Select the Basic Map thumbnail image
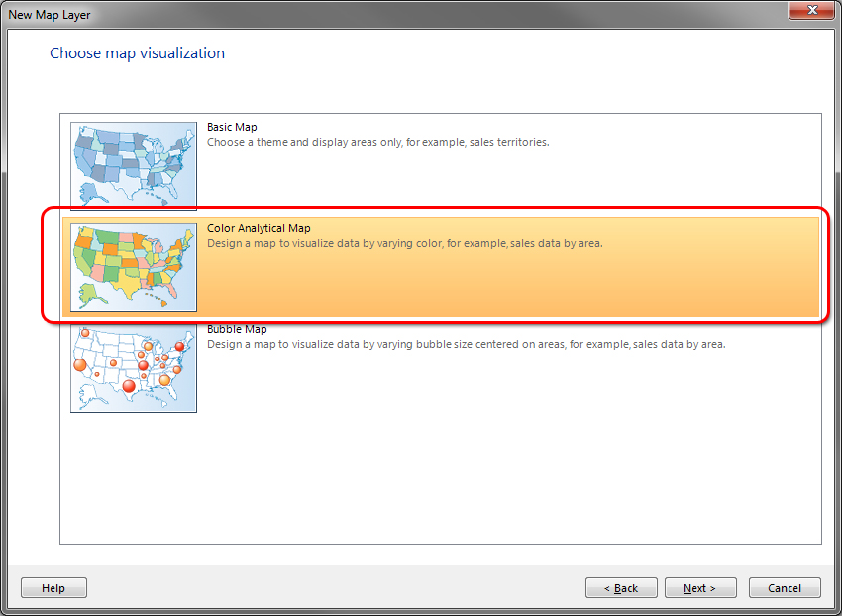This screenshot has height=616, width=842. [x=134, y=165]
